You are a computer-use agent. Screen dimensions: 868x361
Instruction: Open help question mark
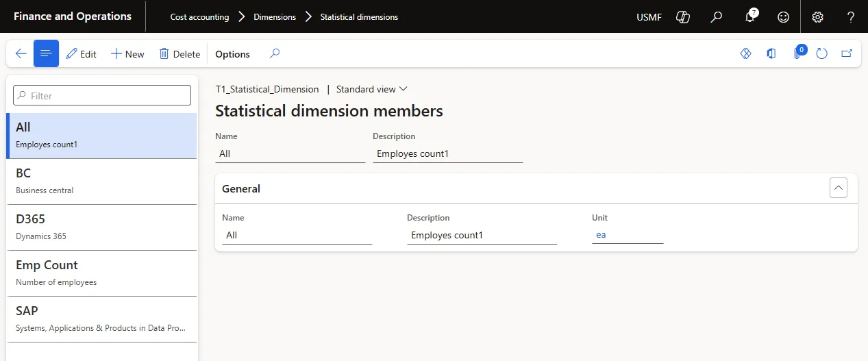[851, 17]
